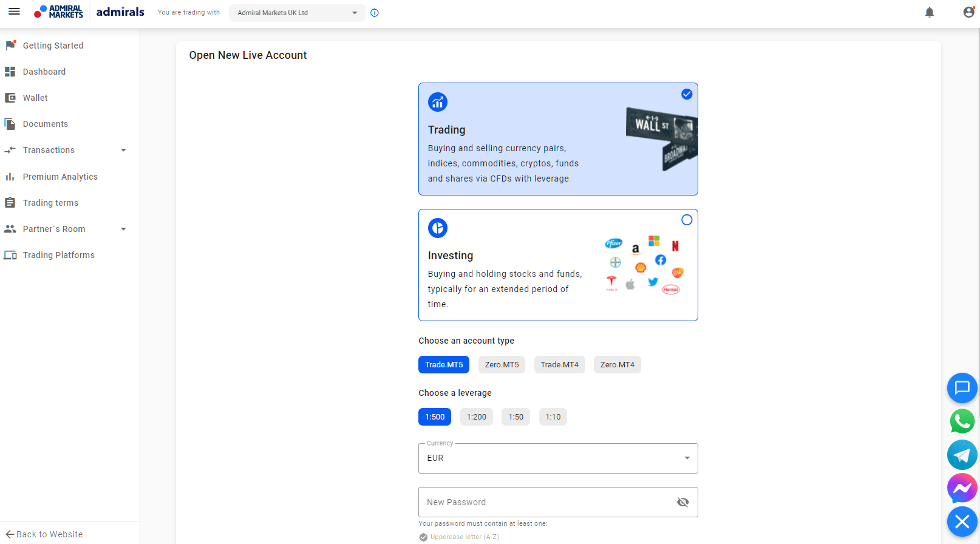980x544 pixels.
Task: Open the user profile icon
Action: coord(968,12)
